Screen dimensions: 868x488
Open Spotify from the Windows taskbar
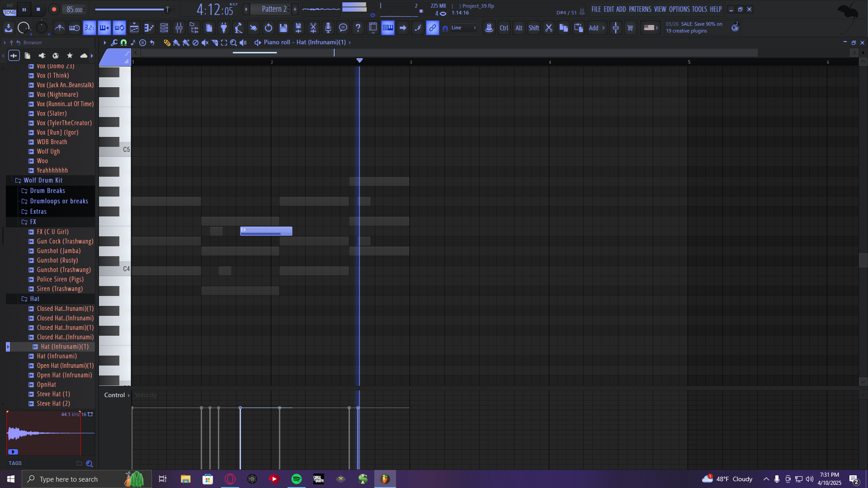click(297, 479)
